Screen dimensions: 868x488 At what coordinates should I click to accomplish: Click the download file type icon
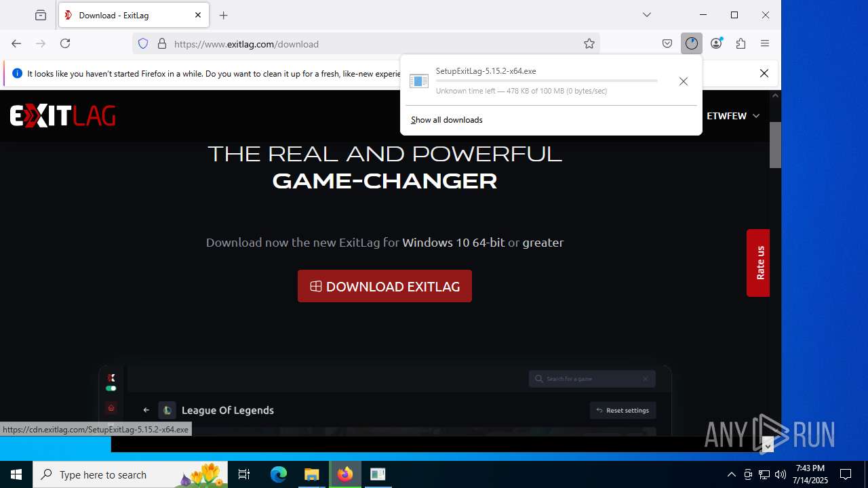(x=419, y=81)
